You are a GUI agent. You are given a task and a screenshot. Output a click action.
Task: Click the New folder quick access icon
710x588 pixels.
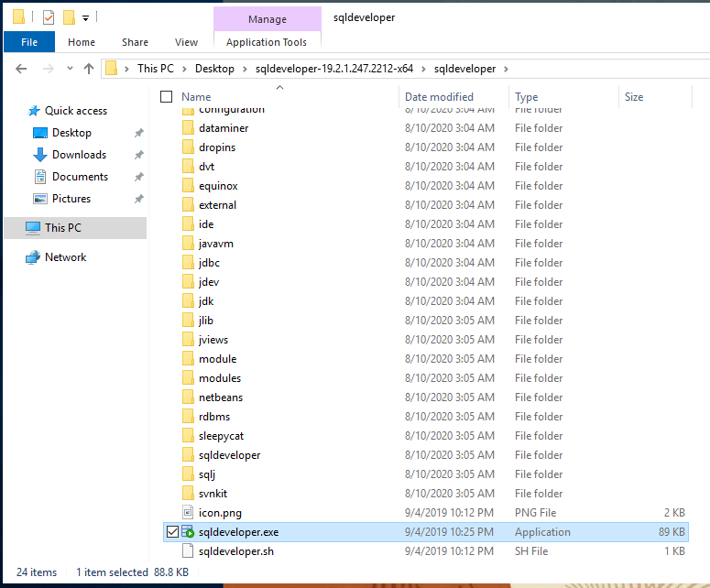[69, 17]
